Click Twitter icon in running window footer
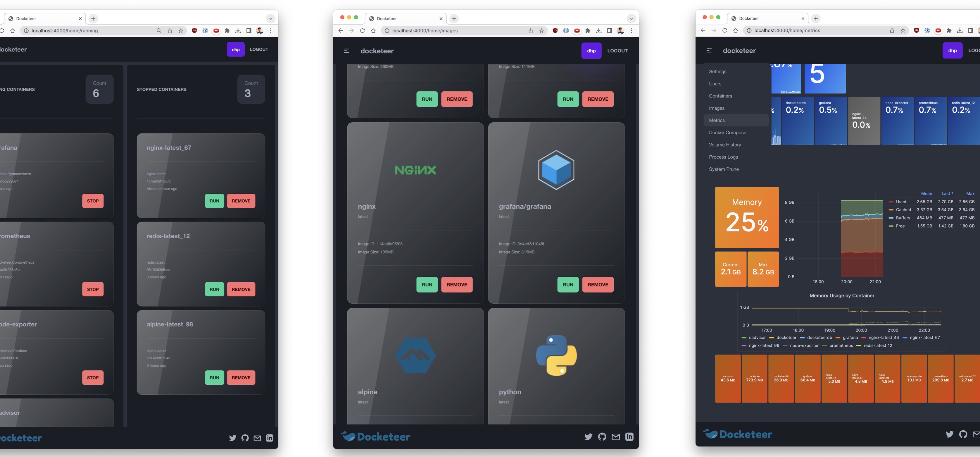 tap(232, 438)
